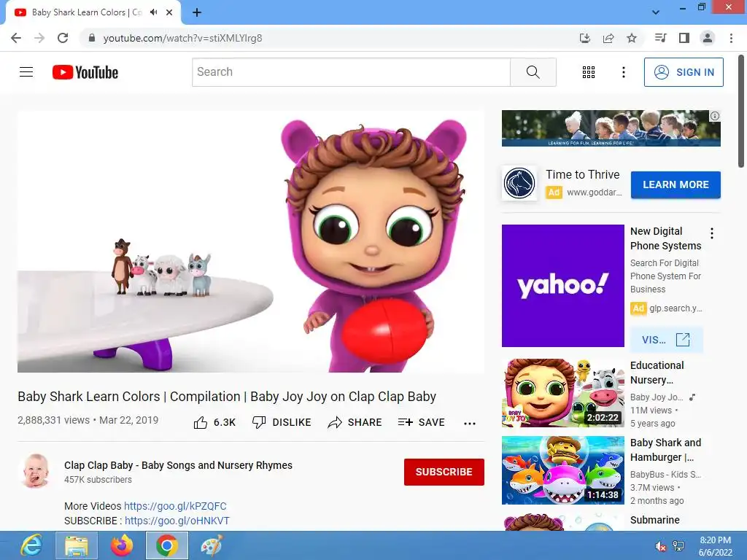Screen dimensions: 747x560
Task: Open Submarine video title
Action: tap(654, 520)
